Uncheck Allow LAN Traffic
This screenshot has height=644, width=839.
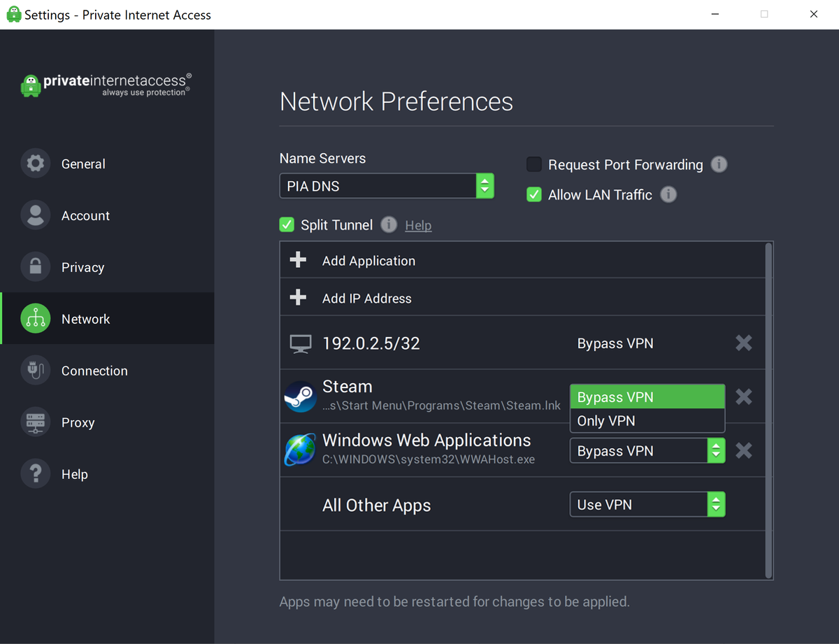tap(534, 194)
